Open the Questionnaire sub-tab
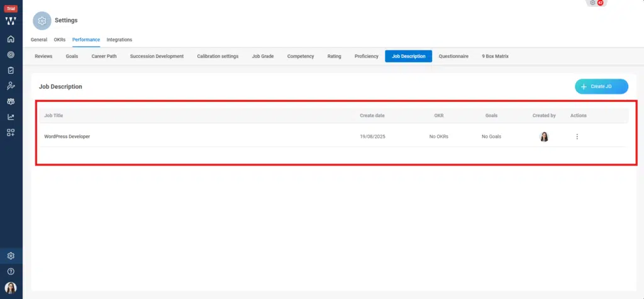The height and width of the screenshot is (299, 644). (453, 57)
